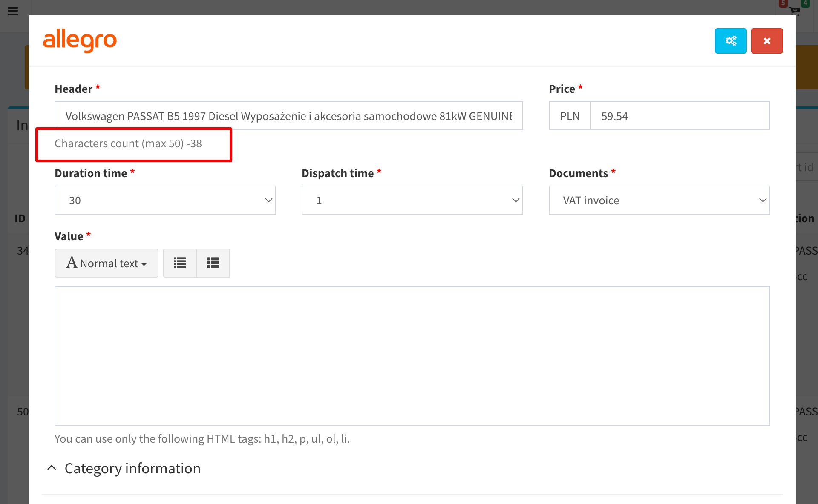The image size is (818, 504).
Task: Click the Header text input field
Action: (x=288, y=116)
